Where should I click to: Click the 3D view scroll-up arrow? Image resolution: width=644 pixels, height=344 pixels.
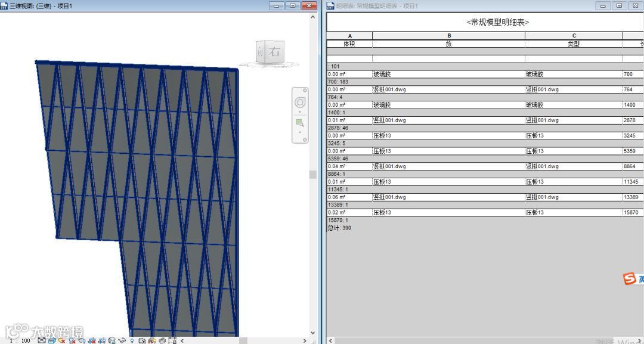click(x=313, y=17)
